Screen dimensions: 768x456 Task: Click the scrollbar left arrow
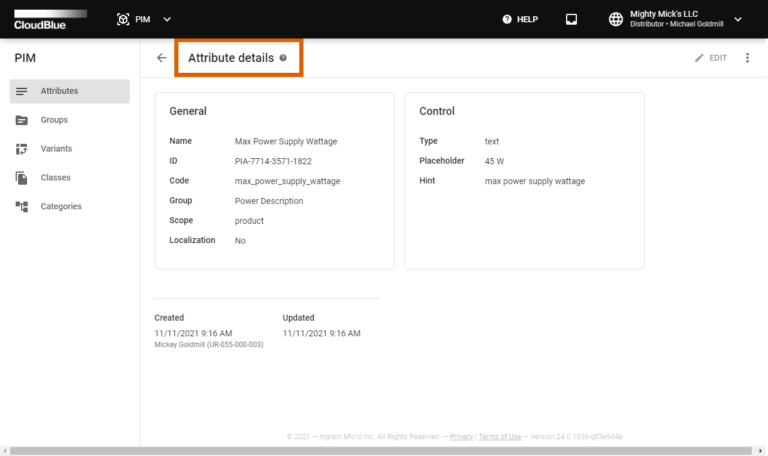(x=5, y=451)
